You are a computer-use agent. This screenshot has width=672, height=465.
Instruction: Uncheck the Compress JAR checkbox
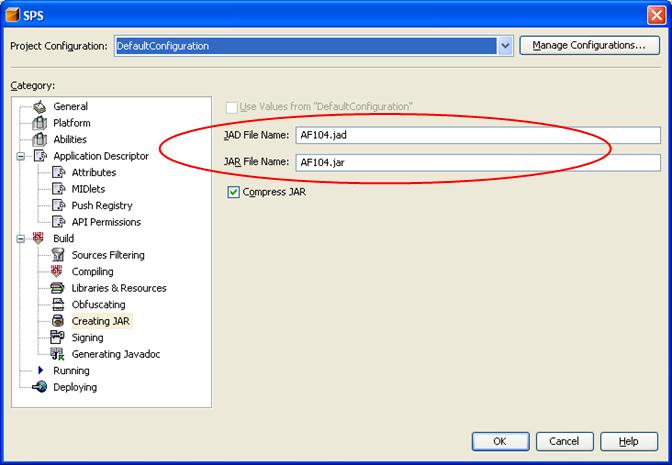point(234,192)
